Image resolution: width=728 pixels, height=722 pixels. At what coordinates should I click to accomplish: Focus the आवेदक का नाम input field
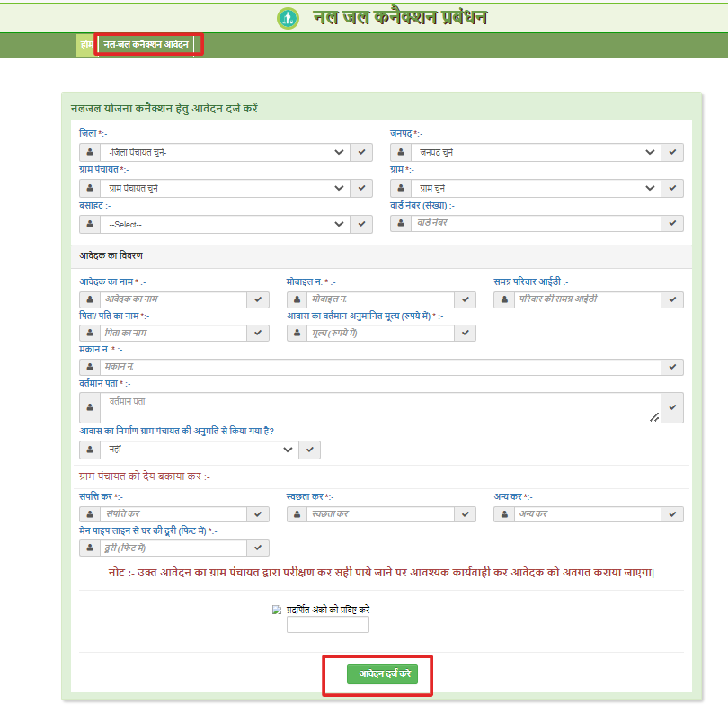[173, 299]
